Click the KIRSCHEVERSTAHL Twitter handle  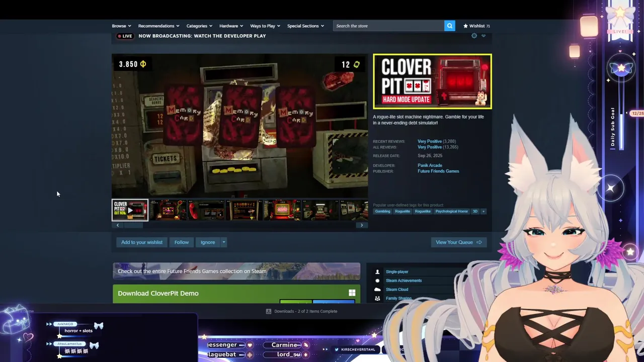pos(358,349)
